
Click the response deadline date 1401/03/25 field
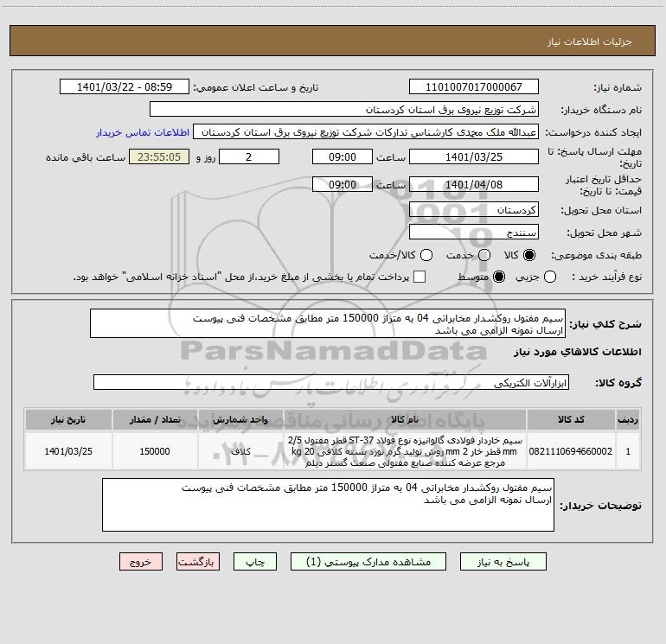pos(474,156)
